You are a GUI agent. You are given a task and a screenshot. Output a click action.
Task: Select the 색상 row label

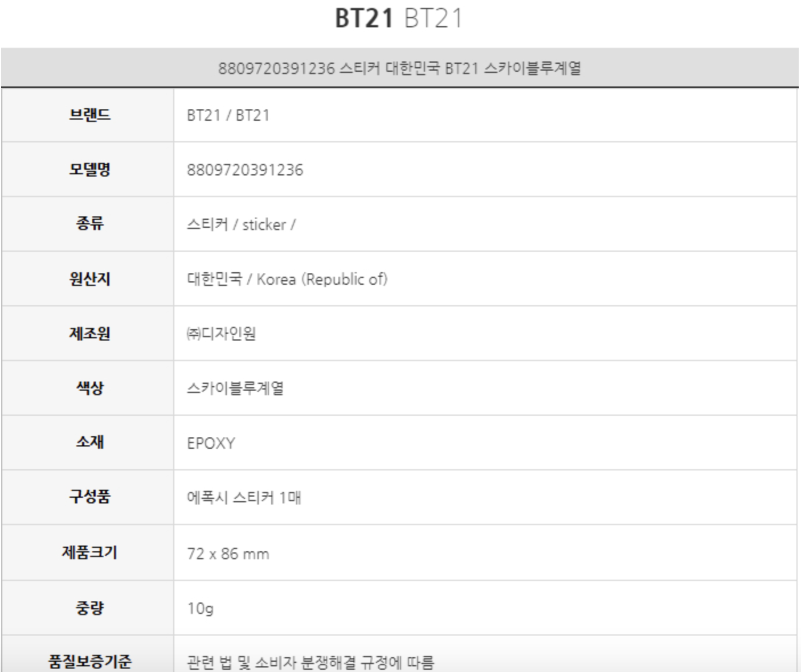click(x=89, y=388)
